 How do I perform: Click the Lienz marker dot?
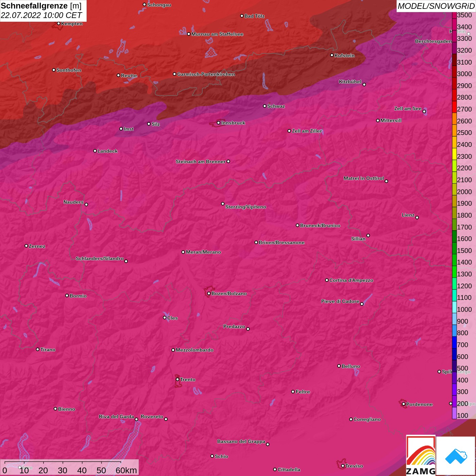tap(417, 218)
